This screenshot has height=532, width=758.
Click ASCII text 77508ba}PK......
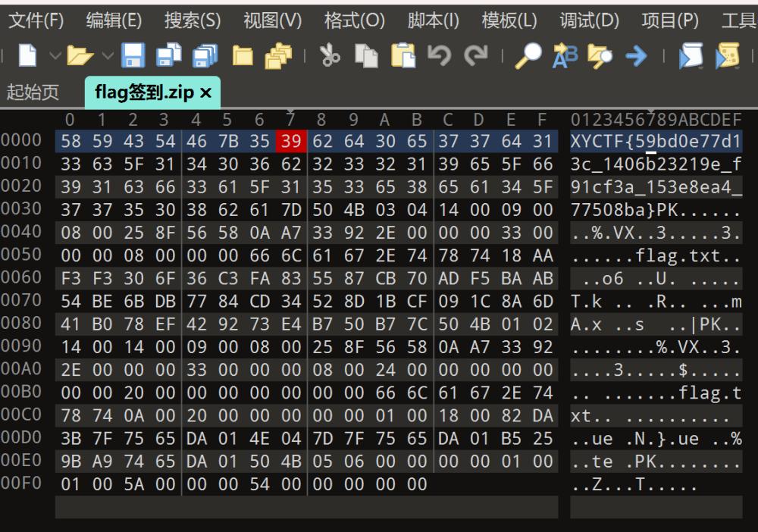click(x=624, y=210)
